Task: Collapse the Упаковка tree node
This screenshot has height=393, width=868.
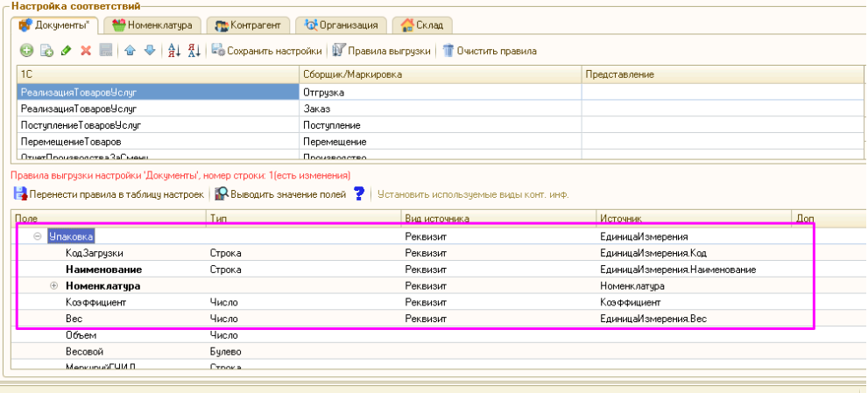Action: 38,236
